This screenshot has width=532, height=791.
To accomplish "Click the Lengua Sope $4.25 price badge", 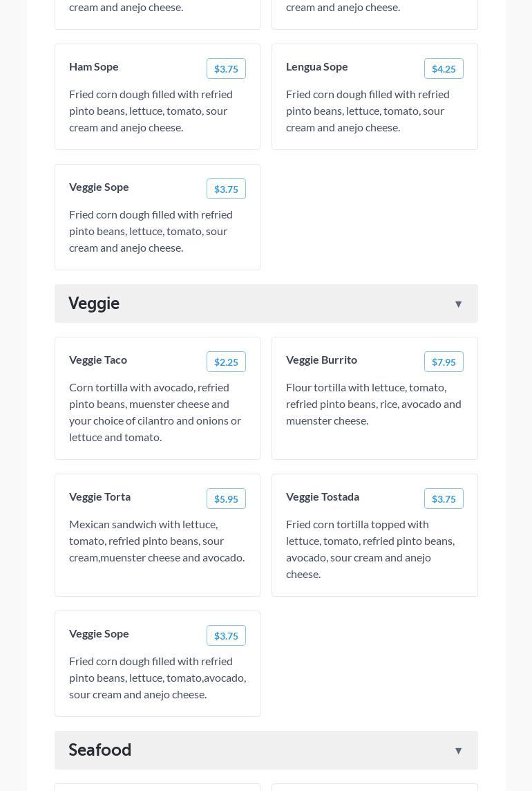I will pos(444,68).
